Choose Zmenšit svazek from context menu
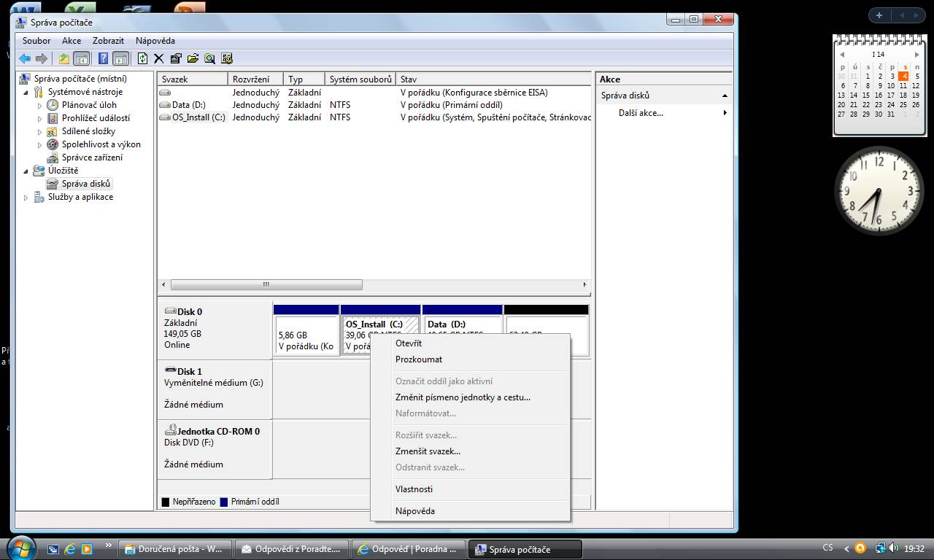The height and width of the screenshot is (560, 934). 470,451
